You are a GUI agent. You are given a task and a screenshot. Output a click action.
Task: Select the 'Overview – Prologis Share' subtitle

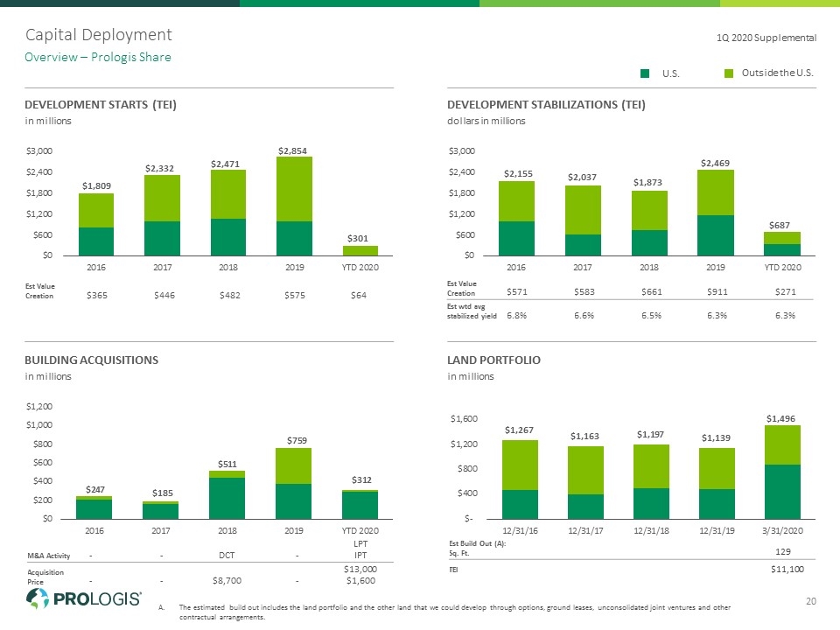(x=98, y=58)
